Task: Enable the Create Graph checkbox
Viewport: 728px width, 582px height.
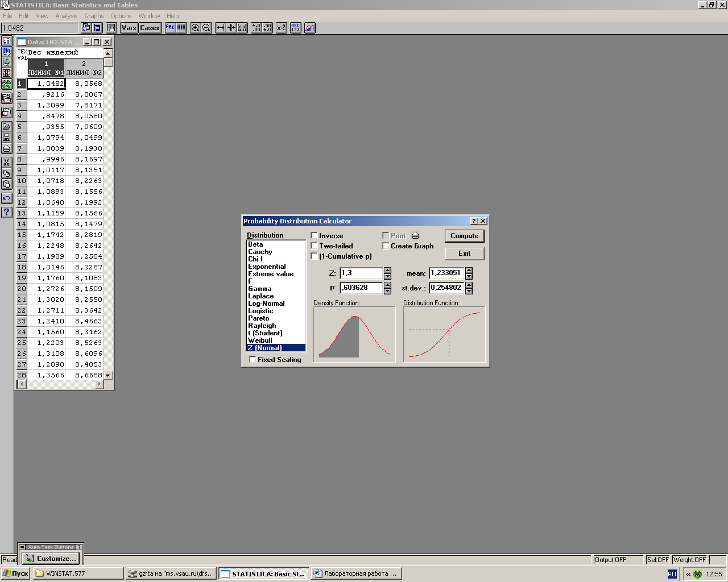Action: tap(386, 246)
